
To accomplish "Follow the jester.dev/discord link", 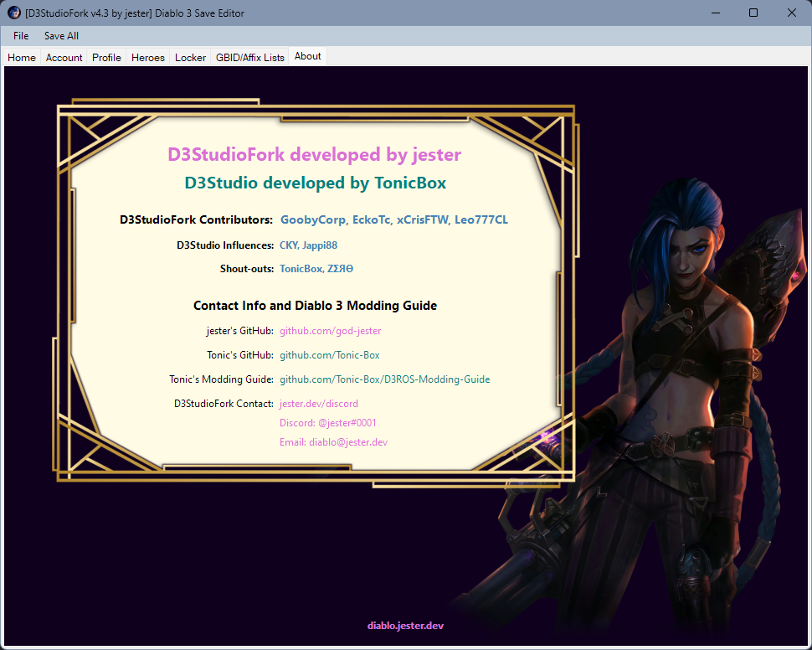I will 318,404.
